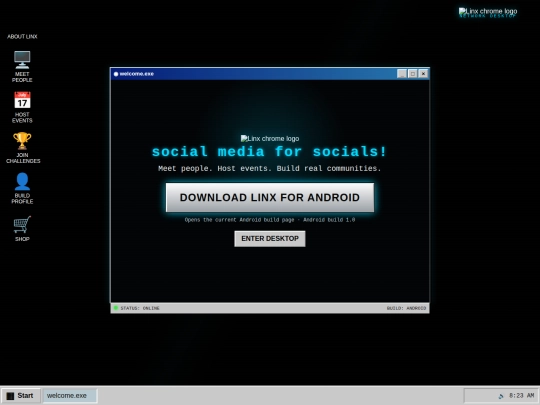Image resolution: width=540 pixels, height=405 pixels.
Task: Open the Shop cart icon
Action: click(x=22, y=228)
